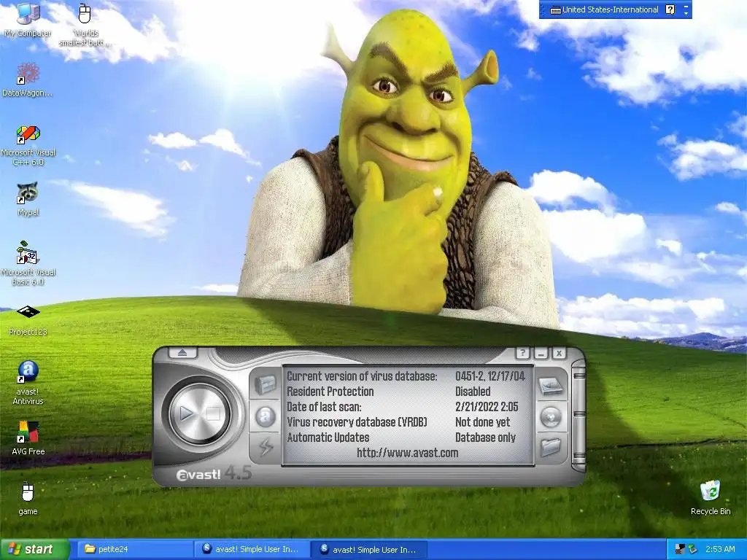This screenshot has height=560, width=747.
Task: Click the 'Resident Protection' status line
Action: 330,392
